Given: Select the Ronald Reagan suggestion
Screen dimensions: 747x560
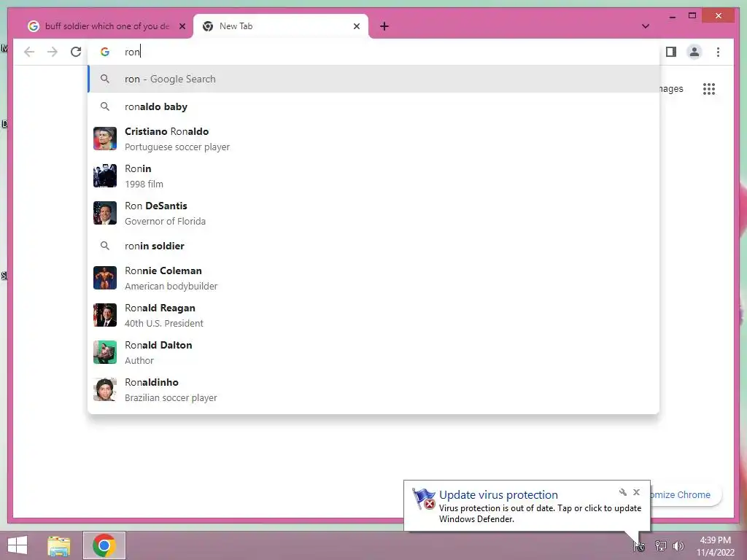Looking at the screenshot, I should tap(373, 315).
